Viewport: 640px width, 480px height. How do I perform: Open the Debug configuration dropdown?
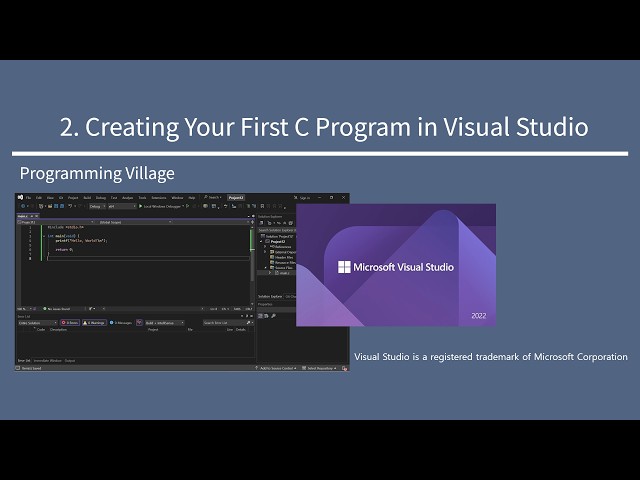[97, 207]
